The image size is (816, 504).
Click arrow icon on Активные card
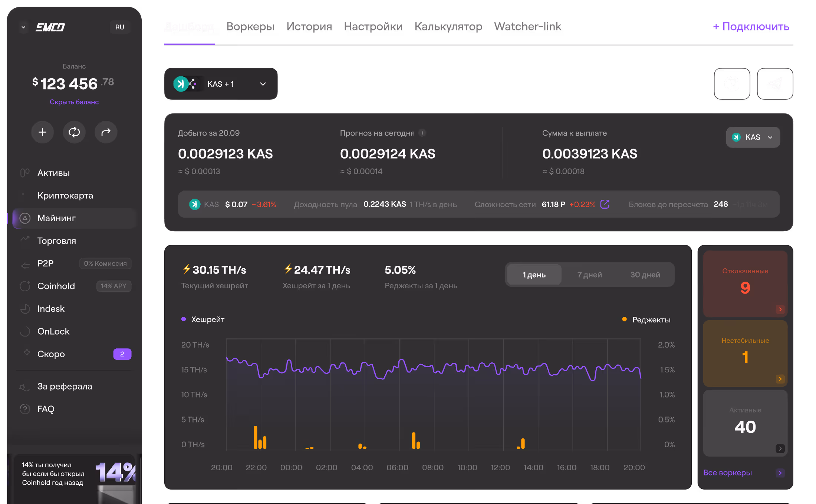[780, 448]
